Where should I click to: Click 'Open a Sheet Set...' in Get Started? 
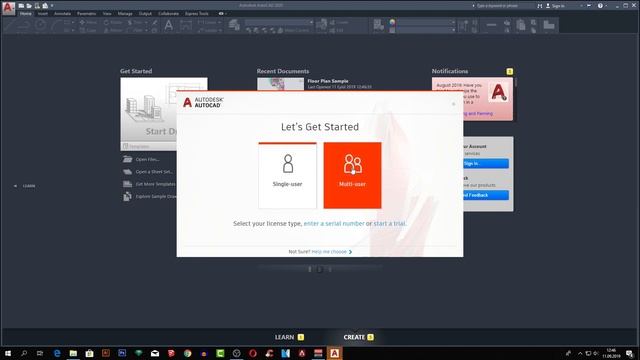pyautogui.click(x=154, y=172)
